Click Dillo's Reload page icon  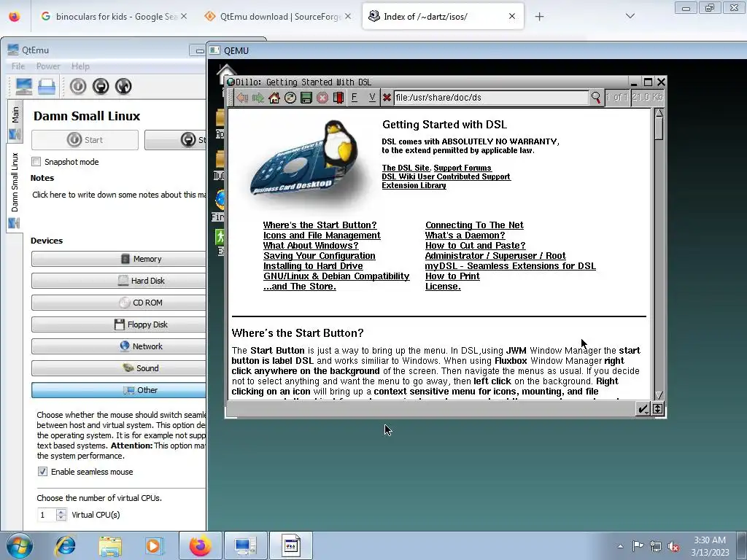click(290, 98)
